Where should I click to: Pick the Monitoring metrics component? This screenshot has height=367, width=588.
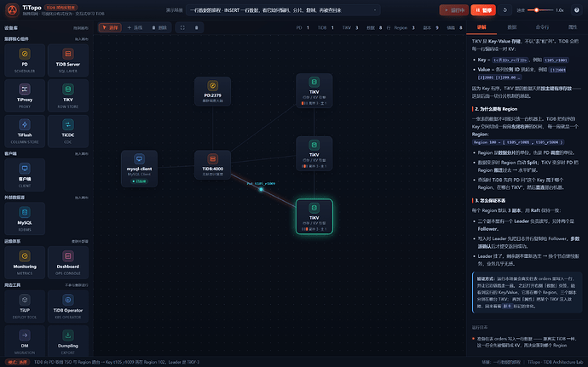coord(25,262)
